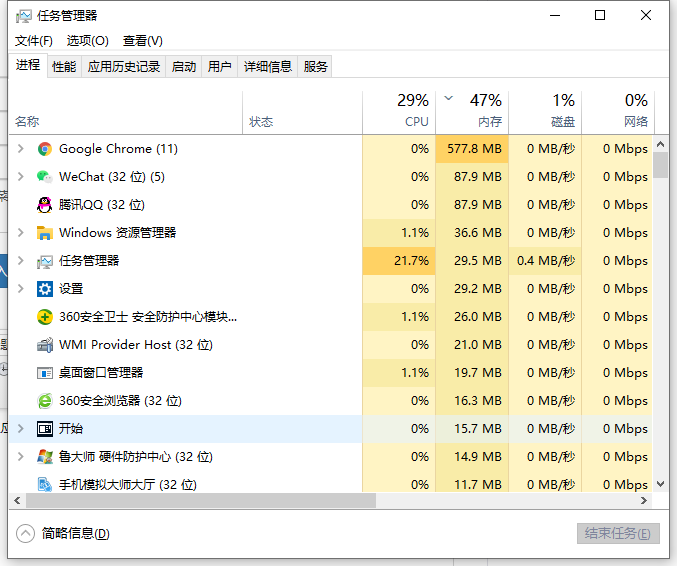Expand the 任务管理器 process row
Viewport: 677px width, 566px height.
coord(21,261)
